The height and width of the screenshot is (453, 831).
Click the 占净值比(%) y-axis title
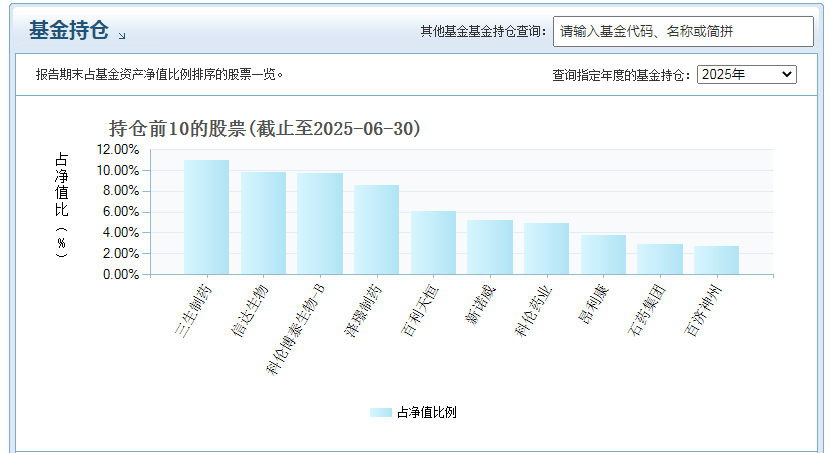pyautogui.click(x=61, y=205)
